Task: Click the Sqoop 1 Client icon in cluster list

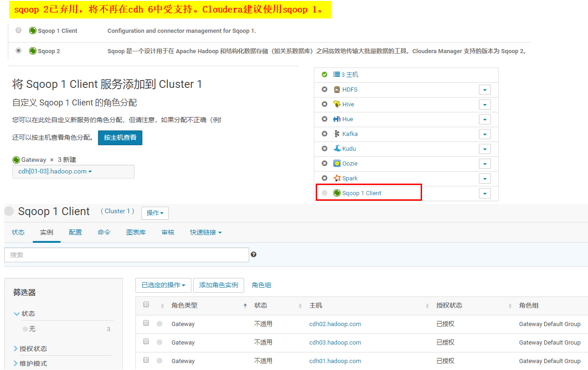Action: [337, 193]
